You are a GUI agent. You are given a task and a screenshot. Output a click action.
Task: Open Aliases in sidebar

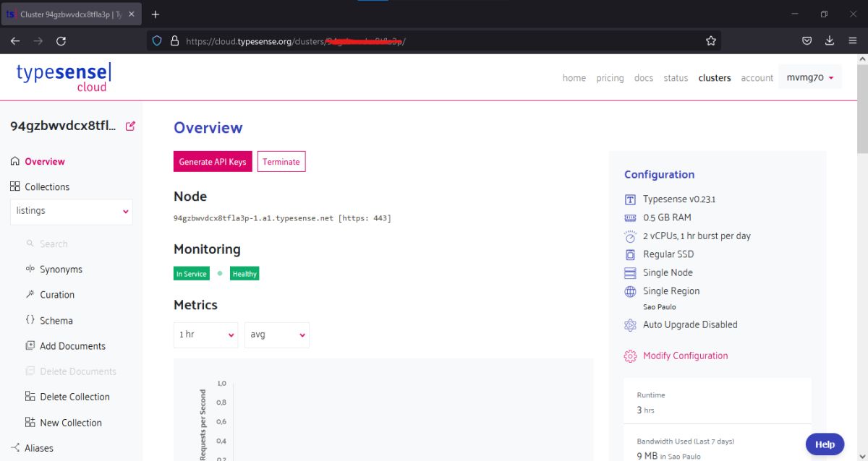39,448
